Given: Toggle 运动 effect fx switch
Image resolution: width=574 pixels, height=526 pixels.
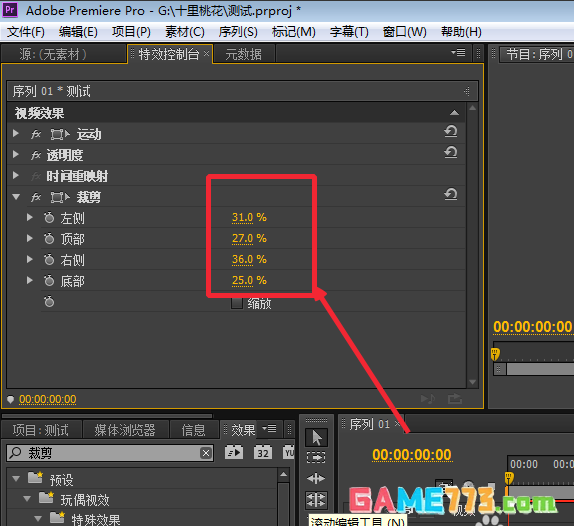Looking at the screenshot, I should [36, 134].
